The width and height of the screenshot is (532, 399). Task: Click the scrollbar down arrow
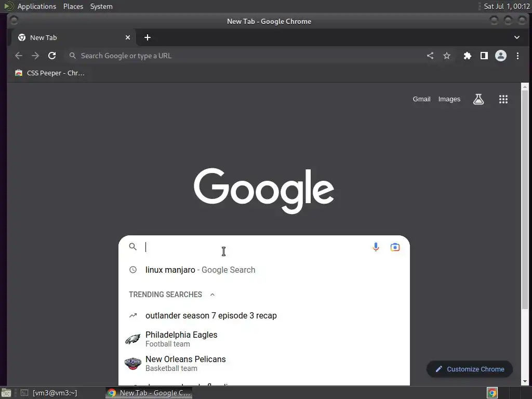point(525,381)
